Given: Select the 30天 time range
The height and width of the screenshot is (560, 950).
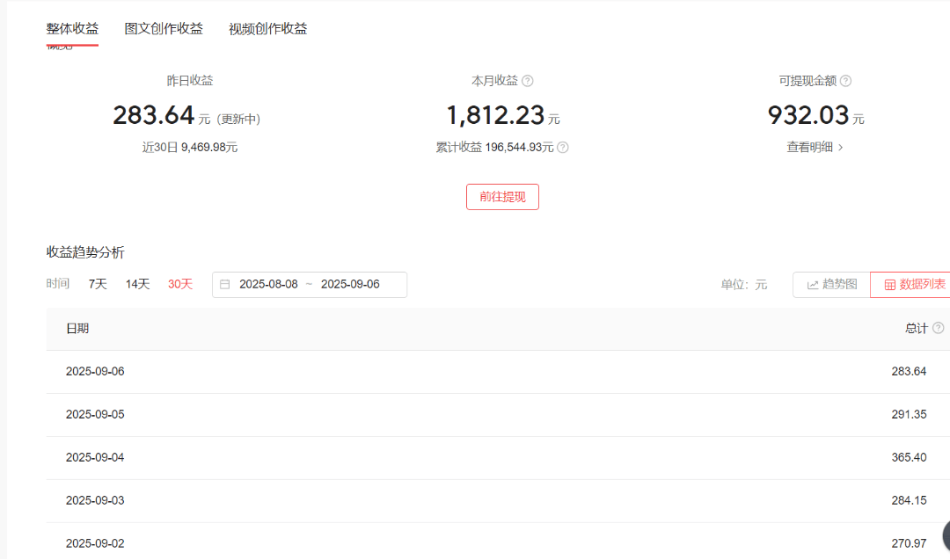Looking at the screenshot, I should (180, 284).
